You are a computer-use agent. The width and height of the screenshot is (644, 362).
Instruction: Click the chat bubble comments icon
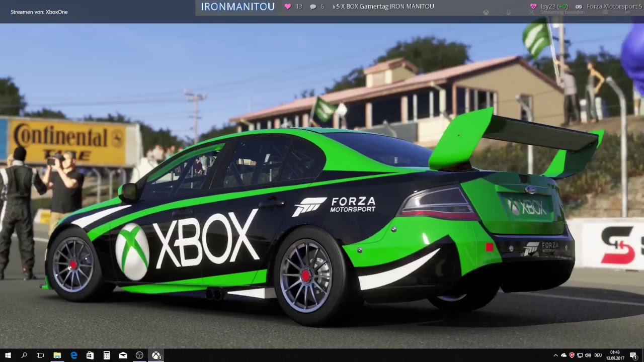pyautogui.click(x=313, y=7)
